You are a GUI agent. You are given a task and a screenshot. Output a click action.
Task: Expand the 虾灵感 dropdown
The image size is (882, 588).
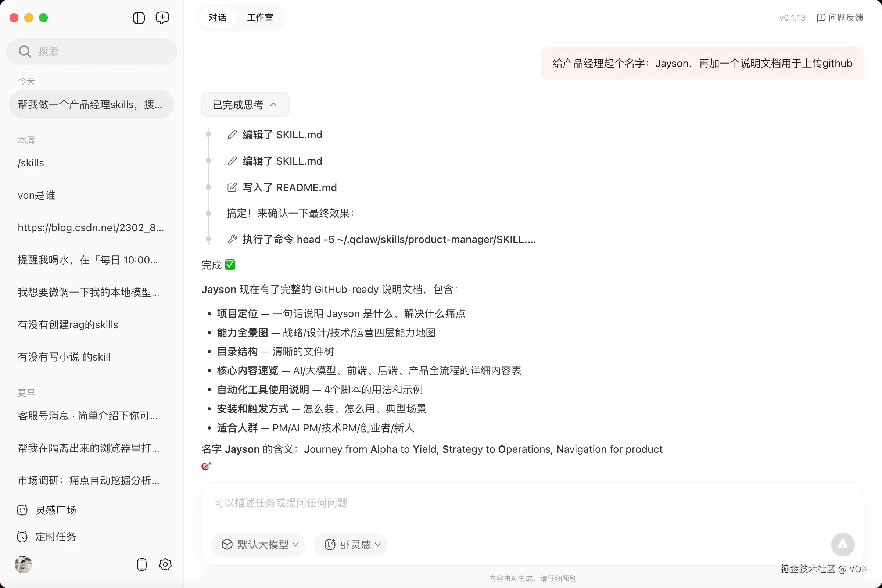pos(351,545)
